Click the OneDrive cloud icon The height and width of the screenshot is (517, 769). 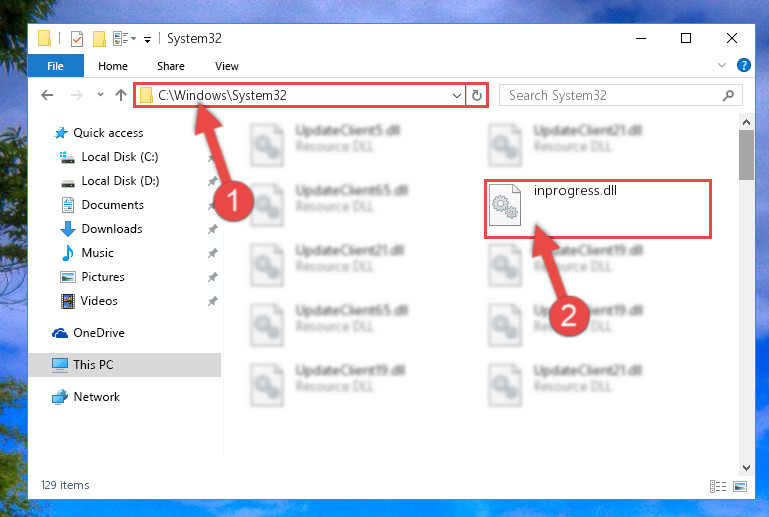pyautogui.click(x=60, y=334)
